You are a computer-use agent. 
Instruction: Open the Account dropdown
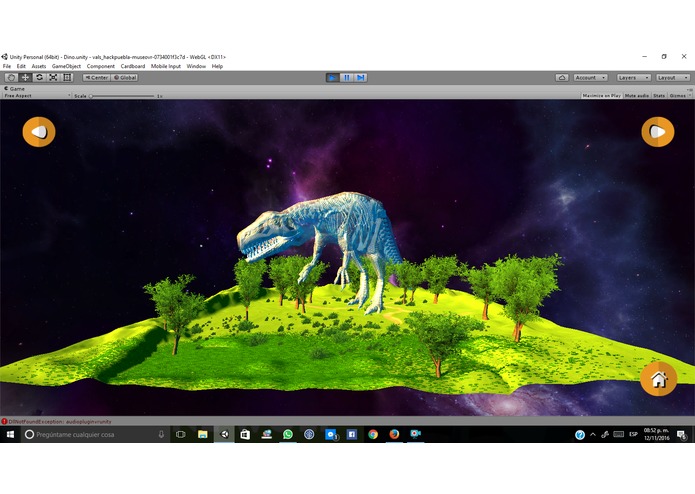pyautogui.click(x=590, y=78)
